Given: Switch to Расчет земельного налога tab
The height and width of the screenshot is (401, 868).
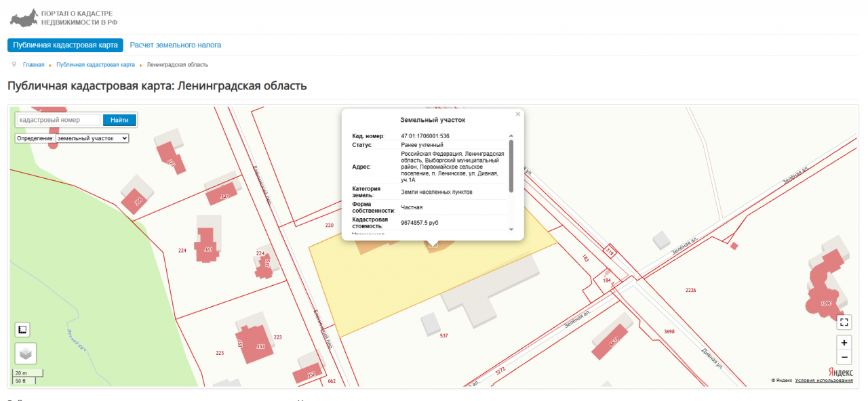Looking at the screenshot, I should [176, 45].
